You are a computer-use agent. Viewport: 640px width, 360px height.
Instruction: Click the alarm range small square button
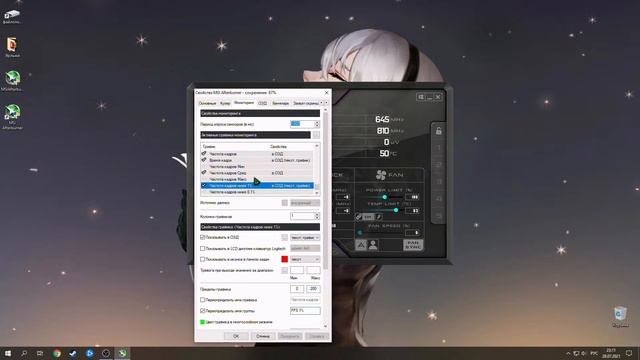284,270
